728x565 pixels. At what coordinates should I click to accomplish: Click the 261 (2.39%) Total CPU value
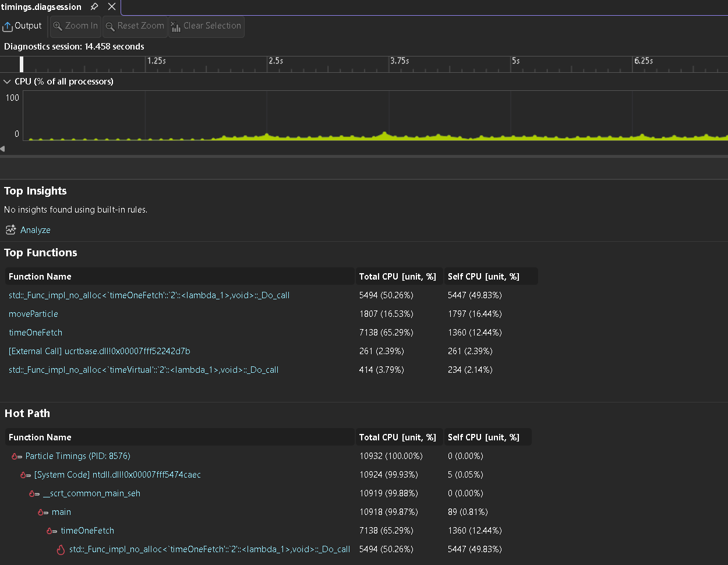pos(381,351)
